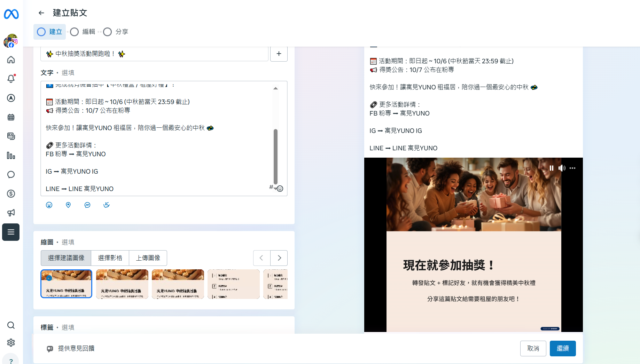Viewport: 640px width, 364px height.
Task: Show previous thumbnails with left chevron
Action: coord(262,258)
